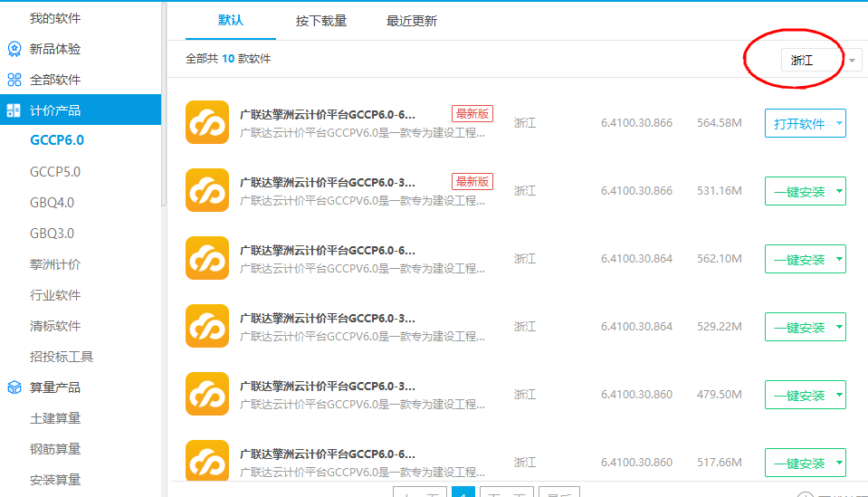868x497 pixels.
Task: Click the arrow beside the 浙江 region box
Action: tap(853, 60)
